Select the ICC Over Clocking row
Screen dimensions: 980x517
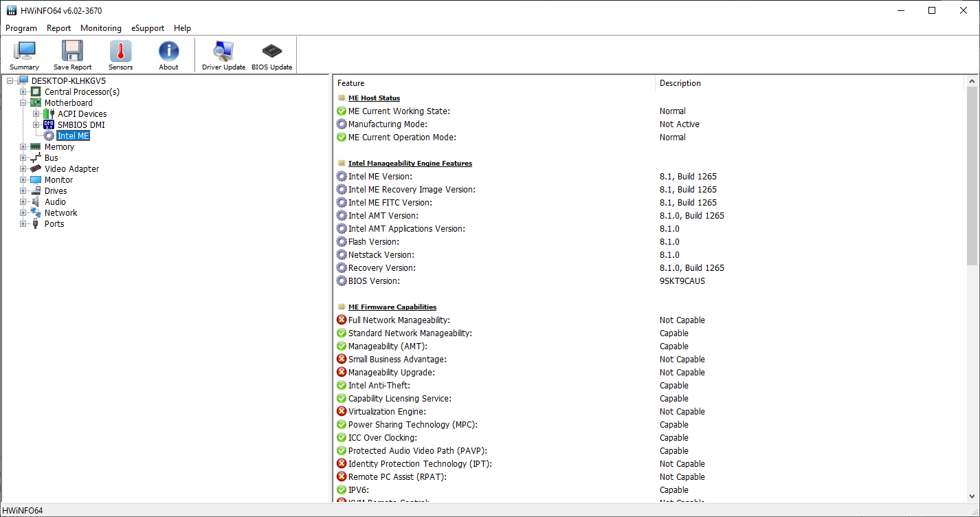pyautogui.click(x=649, y=438)
